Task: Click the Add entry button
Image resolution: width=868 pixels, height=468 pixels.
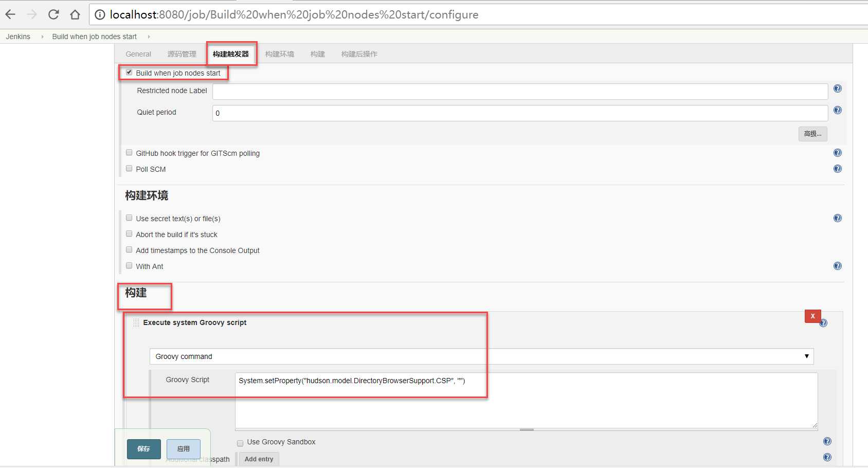Action: coord(259,459)
